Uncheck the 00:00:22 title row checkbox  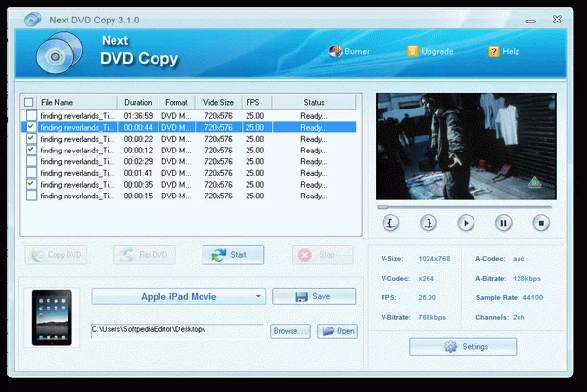coord(32,139)
